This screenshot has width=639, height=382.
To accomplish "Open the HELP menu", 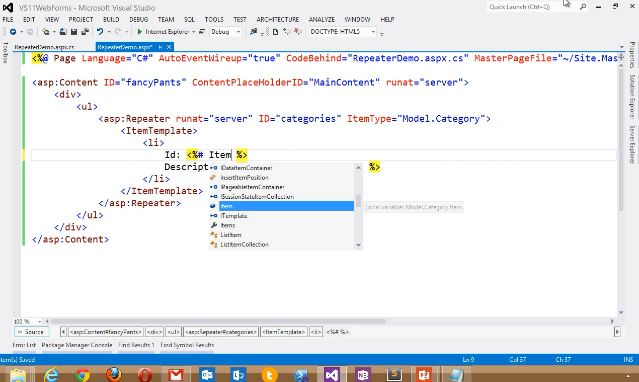I will (x=387, y=19).
